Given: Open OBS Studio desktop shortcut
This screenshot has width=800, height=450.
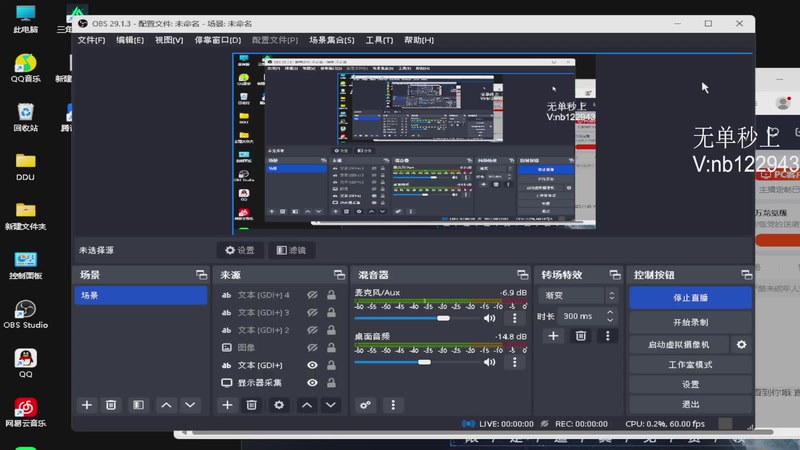Looking at the screenshot, I should click(25, 314).
